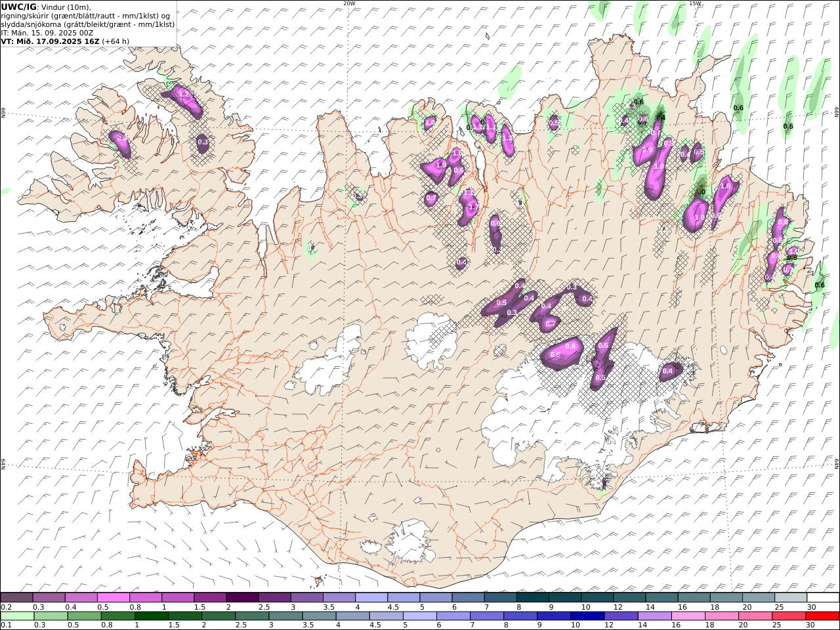Click the 'UWC/IG' title text

[18, 7]
